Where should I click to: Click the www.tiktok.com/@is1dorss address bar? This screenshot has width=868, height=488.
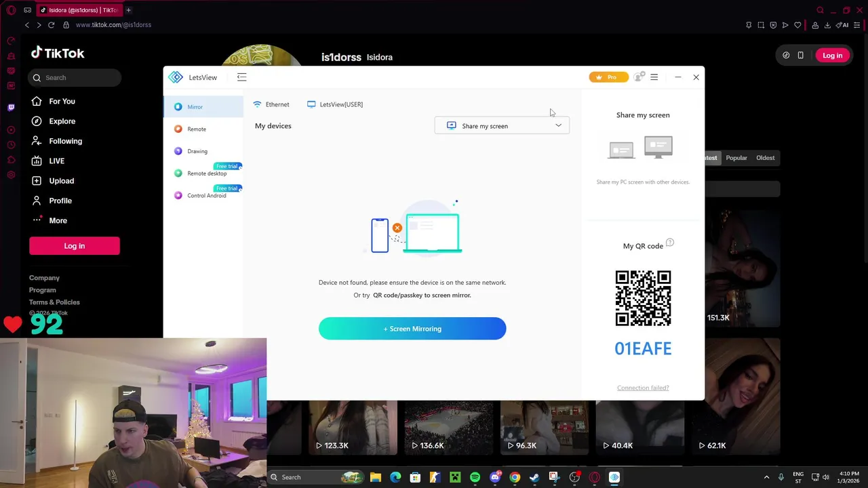113,25
